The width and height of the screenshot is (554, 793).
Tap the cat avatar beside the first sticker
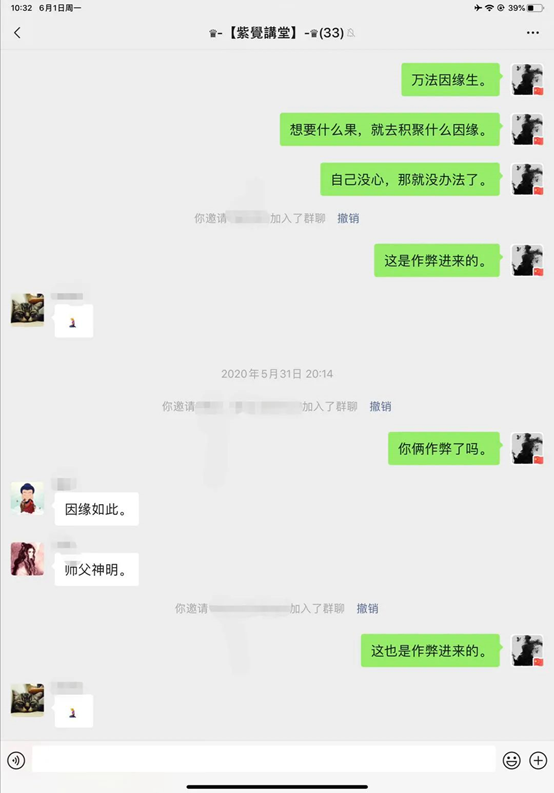point(27,310)
